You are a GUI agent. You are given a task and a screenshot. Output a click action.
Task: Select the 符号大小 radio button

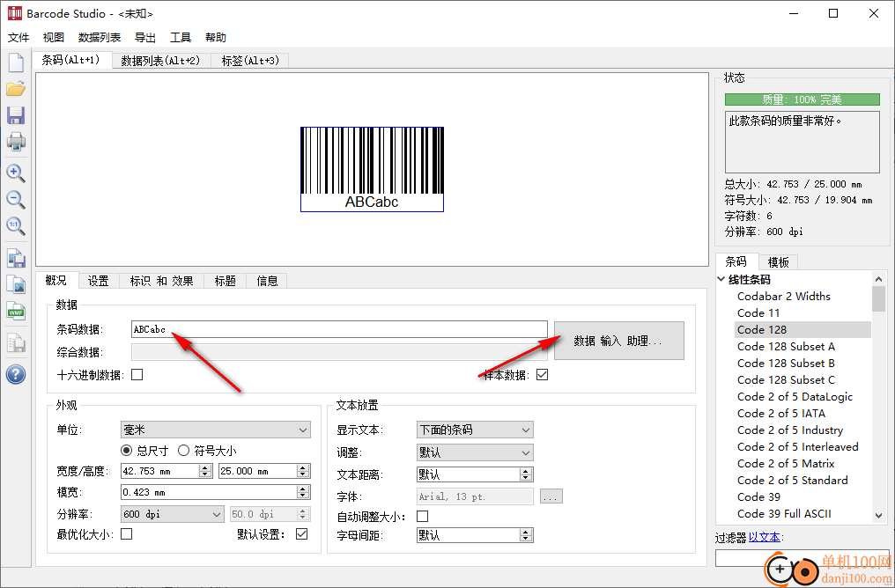[x=183, y=451]
